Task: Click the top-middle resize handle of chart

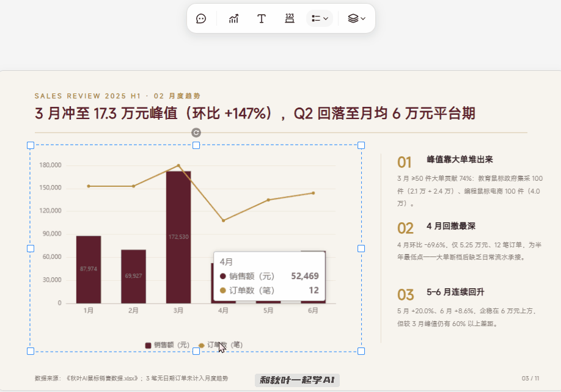Action: pos(196,145)
